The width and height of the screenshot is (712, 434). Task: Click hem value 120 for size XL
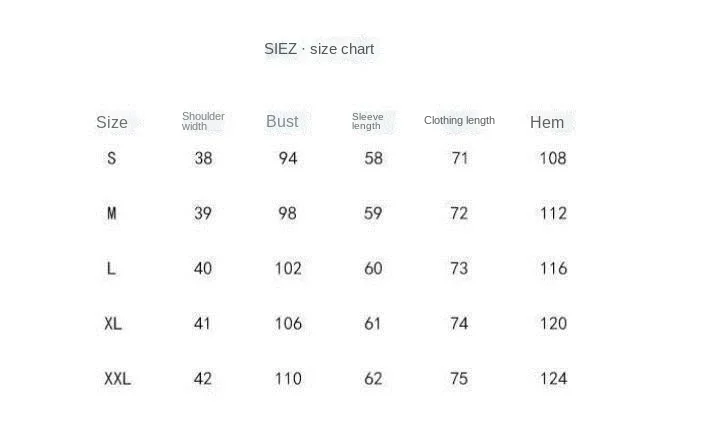point(553,323)
